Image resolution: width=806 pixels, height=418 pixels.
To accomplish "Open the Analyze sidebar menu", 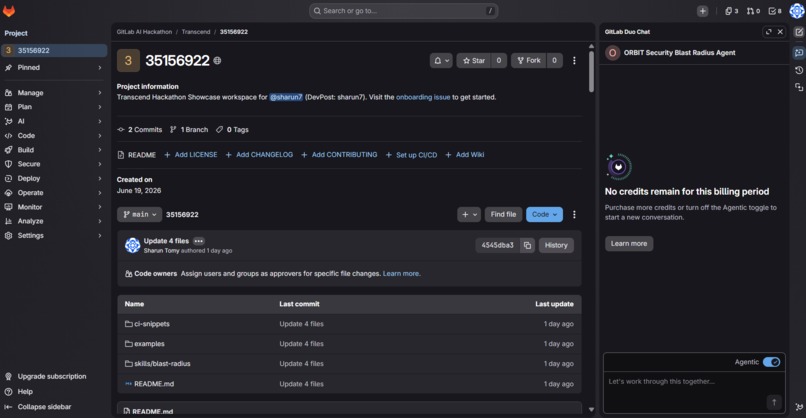I will (x=53, y=221).
